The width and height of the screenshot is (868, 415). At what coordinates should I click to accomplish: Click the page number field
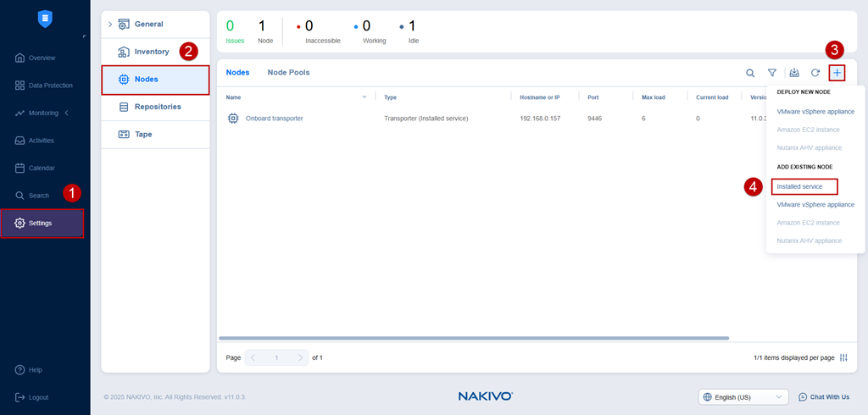coord(277,357)
